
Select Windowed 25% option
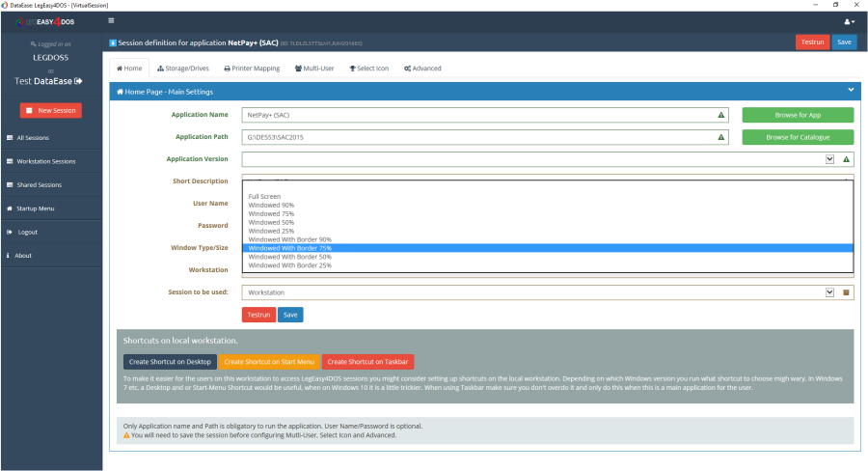click(x=548, y=231)
